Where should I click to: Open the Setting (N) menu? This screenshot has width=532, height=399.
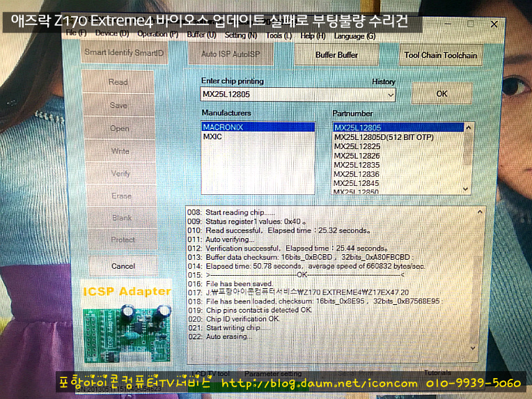[x=240, y=35]
